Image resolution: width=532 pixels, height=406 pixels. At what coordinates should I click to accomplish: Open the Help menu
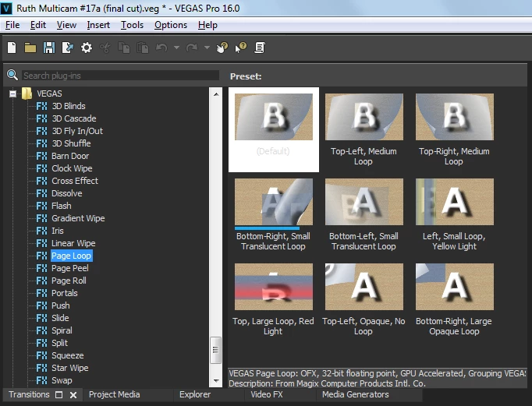(207, 25)
